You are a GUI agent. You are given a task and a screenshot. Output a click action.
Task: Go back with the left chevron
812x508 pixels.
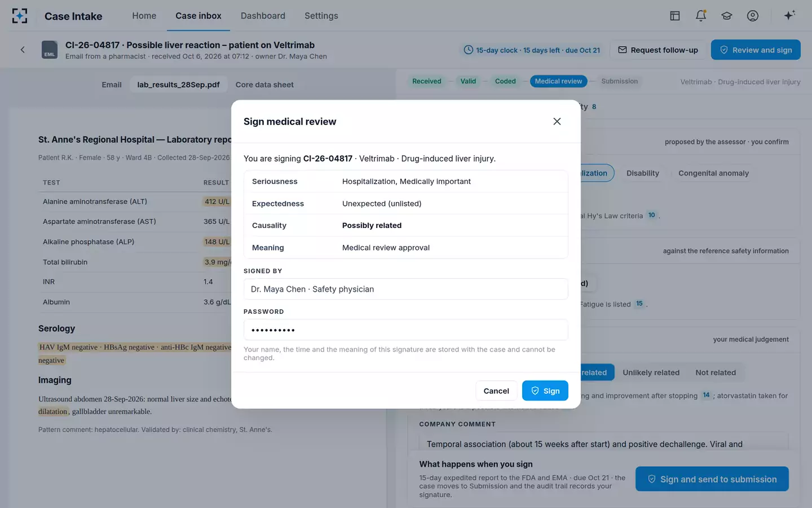[x=23, y=50]
